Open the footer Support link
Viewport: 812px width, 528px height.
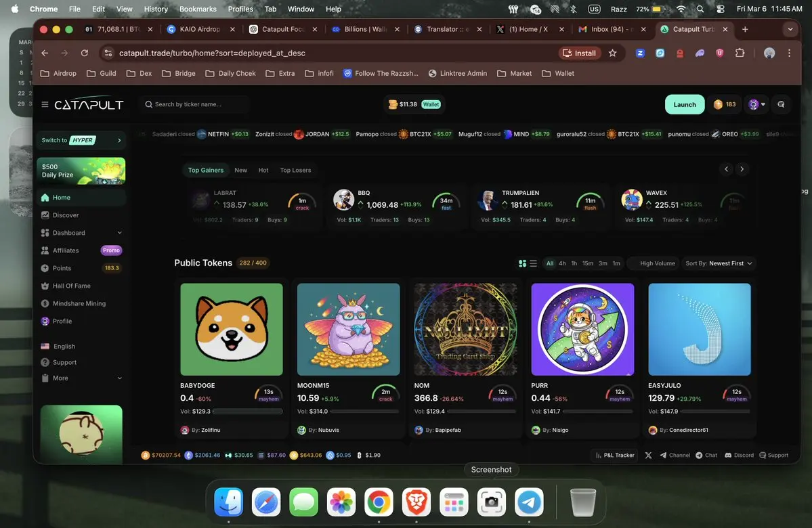tap(773, 456)
